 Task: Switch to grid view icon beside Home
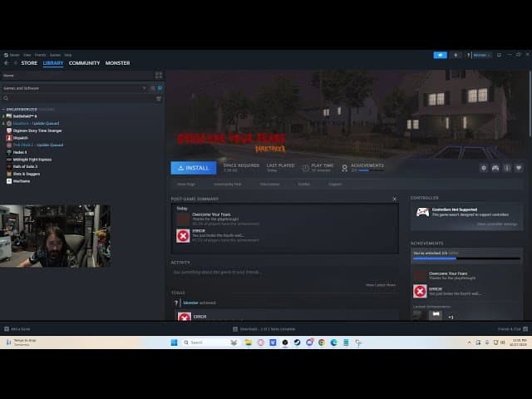click(159, 76)
